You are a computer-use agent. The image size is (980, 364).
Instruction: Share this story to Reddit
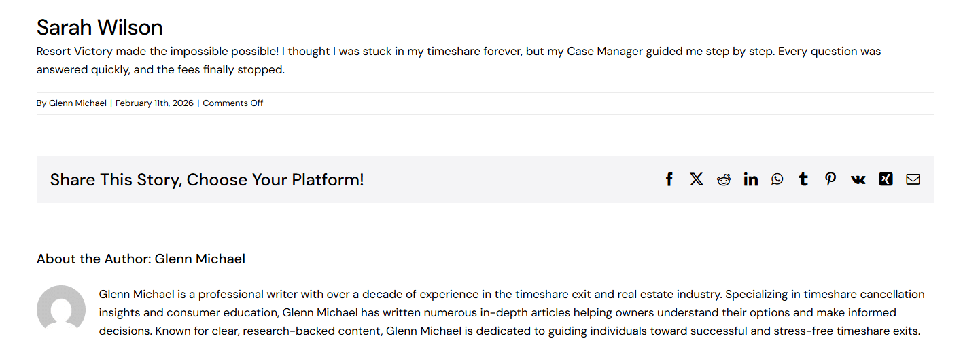[x=724, y=179]
